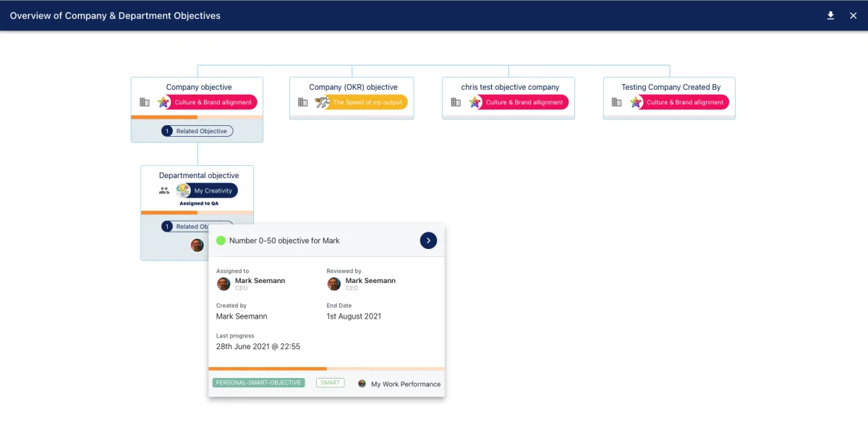Click Mark Seemann name under Created by
868x438 pixels.
pyautogui.click(x=242, y=316)
